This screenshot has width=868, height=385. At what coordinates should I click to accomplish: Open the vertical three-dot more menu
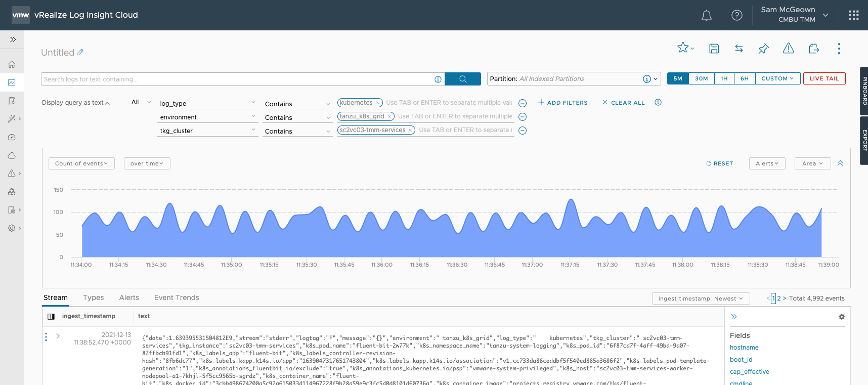(839, 49)
